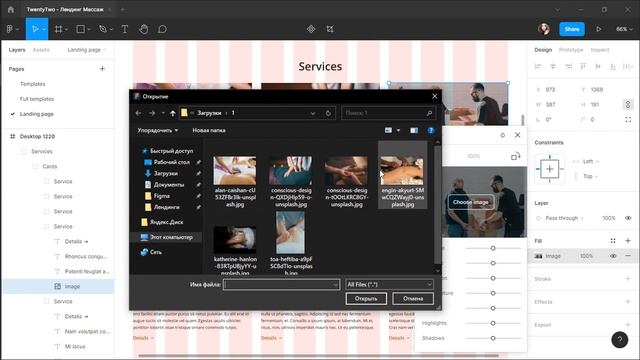Image resolution: width=640 pixels, height=360 pixels.
Task: Click the independent corners icon
Action: [x=628, y=120]
